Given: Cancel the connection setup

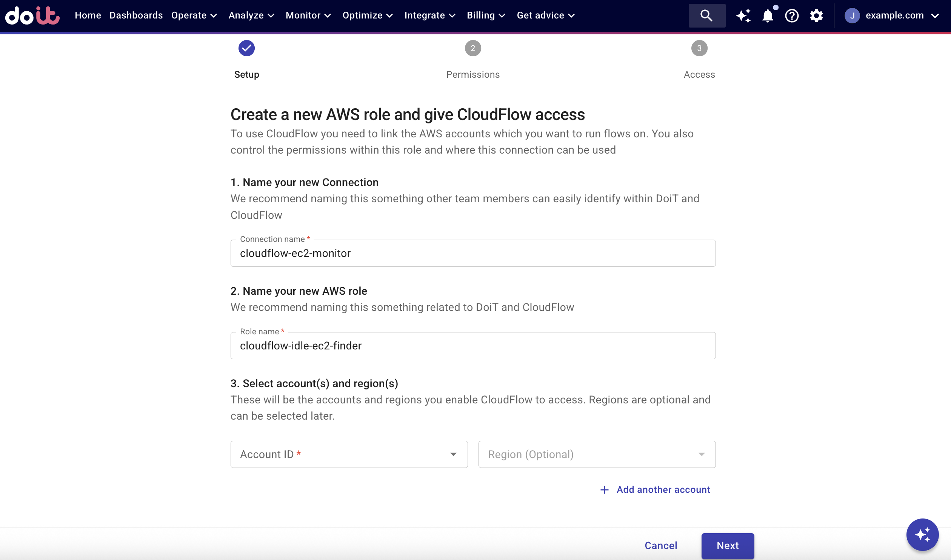Looking at the screenshot, I should [661, 546].
